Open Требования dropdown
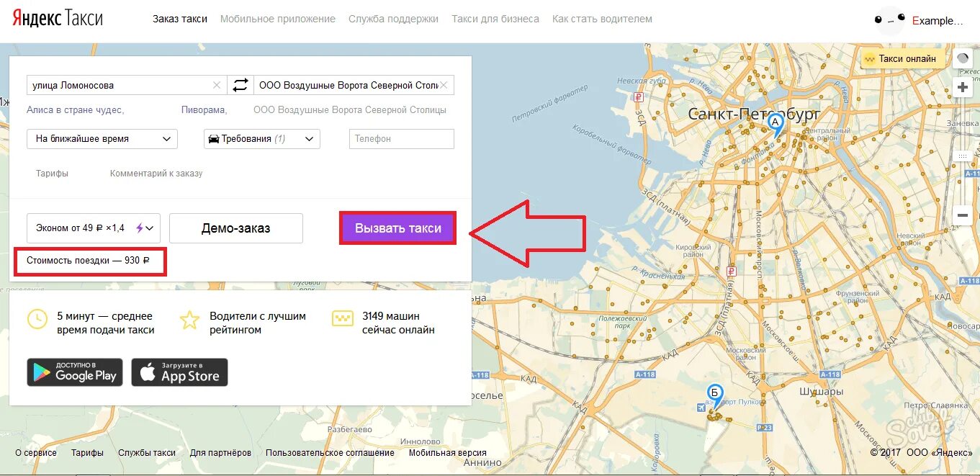Viewport: 980px width, 476px height. point(262,139)
